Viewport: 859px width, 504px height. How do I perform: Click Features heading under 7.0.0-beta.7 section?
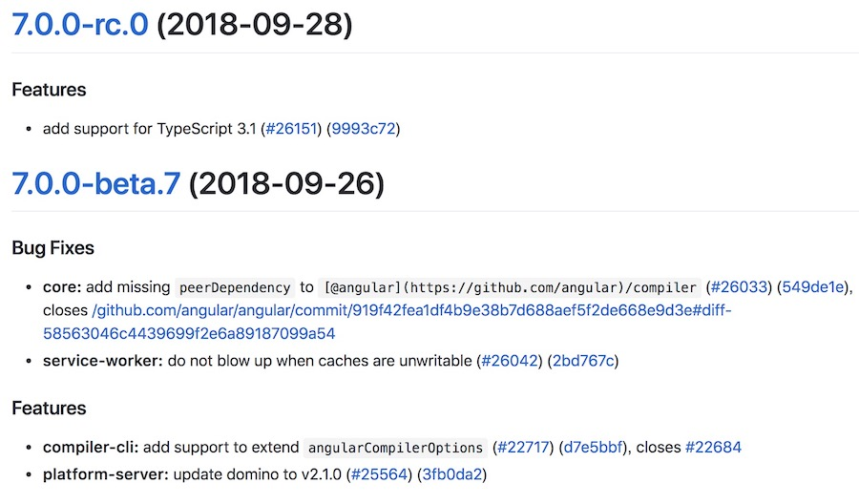50,409
